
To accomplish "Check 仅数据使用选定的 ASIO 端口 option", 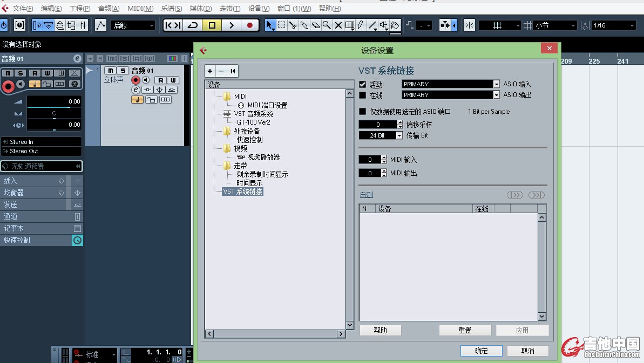I will 363,112.
